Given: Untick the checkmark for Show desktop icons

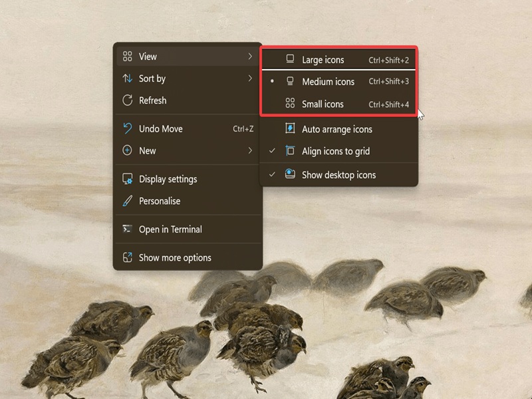Looking at the screenshot, I should [x=272, y=174].
